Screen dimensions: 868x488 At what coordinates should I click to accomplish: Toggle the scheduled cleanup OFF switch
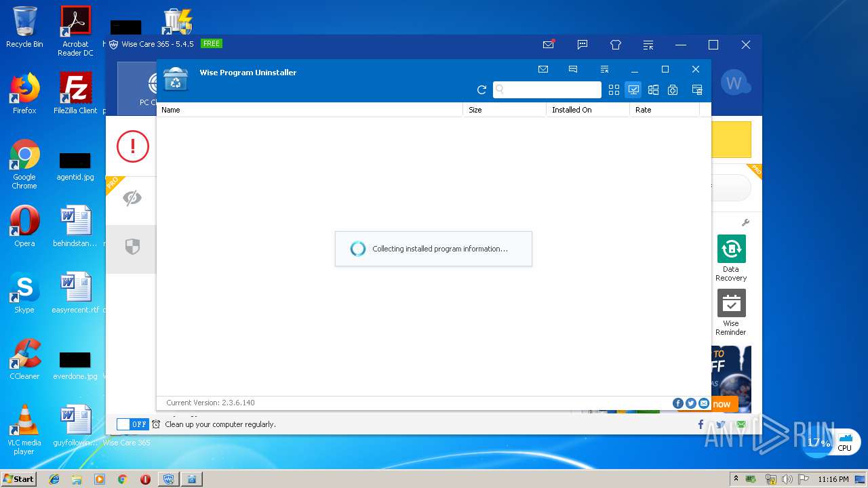(x=132, y=424)
